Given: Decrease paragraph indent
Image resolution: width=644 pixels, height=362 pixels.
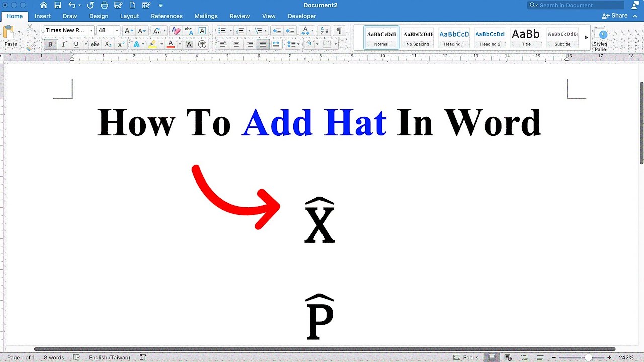Looking at the screenshot, I should [276, 31].
